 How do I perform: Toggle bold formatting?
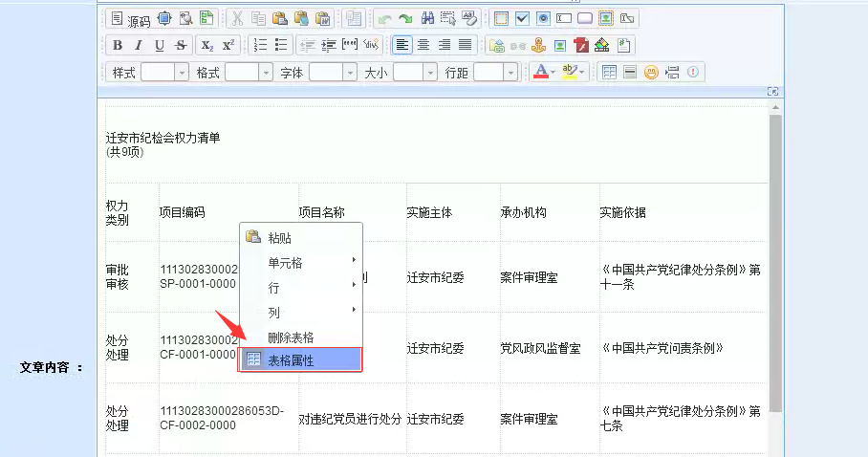118,45
